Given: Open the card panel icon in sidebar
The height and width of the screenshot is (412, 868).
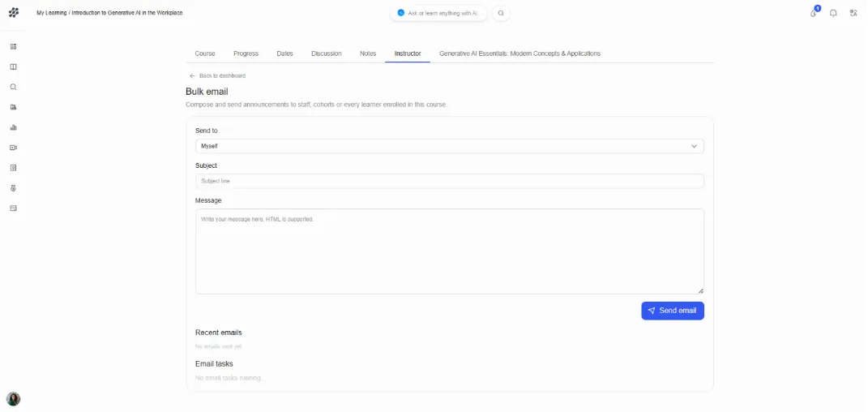Looking at the screenshot, I should coord(14,208).
